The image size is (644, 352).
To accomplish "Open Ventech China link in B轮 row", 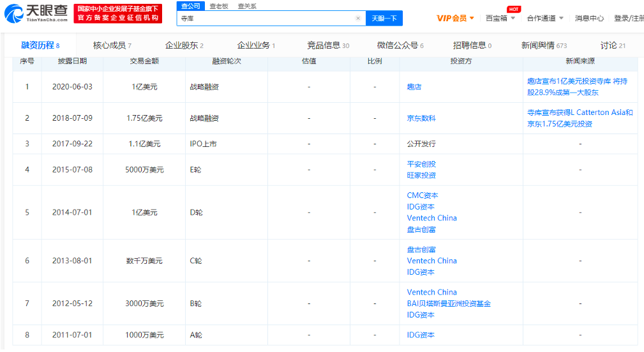I will click(431, 292).
